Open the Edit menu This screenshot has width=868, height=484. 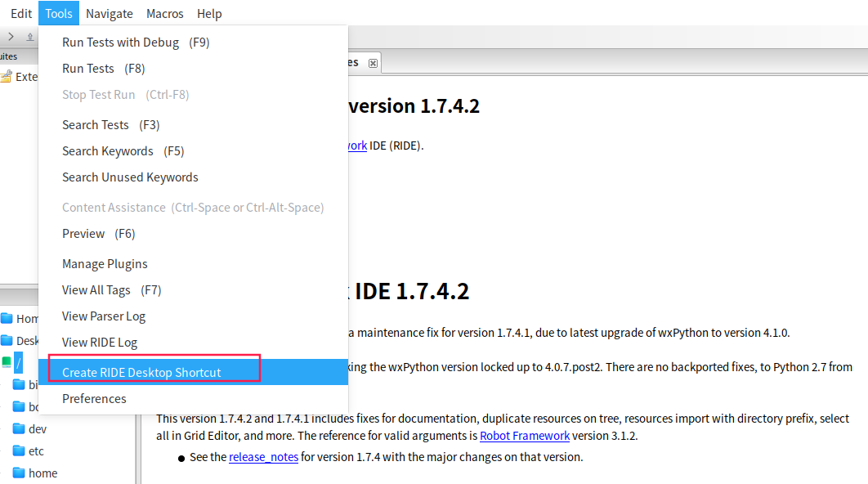21,13
